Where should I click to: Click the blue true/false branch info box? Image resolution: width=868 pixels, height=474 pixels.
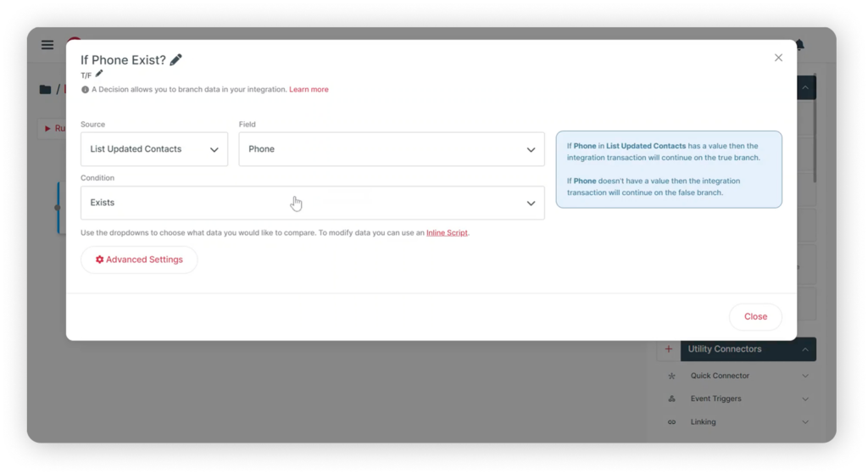coord(669,170)
